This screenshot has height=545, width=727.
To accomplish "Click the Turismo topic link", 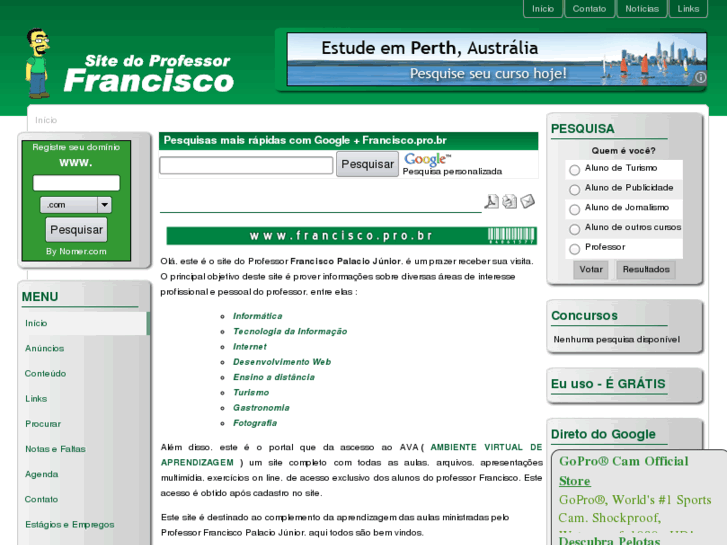I will (x=251, y=392).
